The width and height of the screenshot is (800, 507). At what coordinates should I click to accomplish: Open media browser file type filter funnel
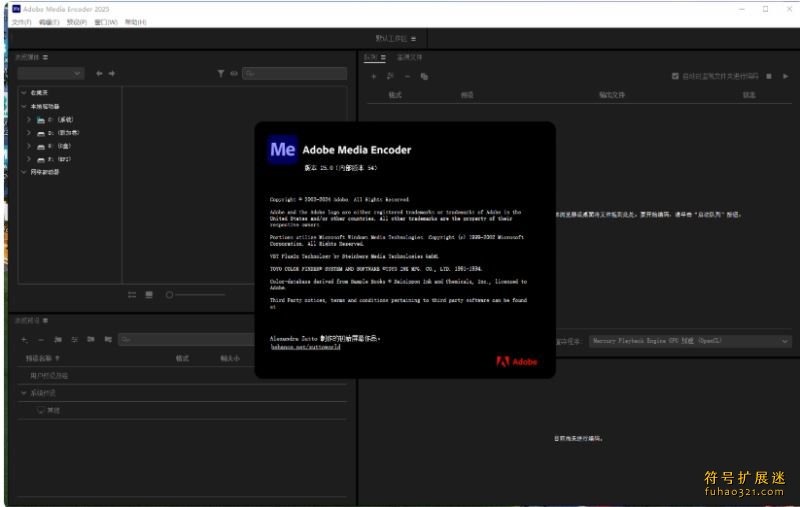click(220, 73)
